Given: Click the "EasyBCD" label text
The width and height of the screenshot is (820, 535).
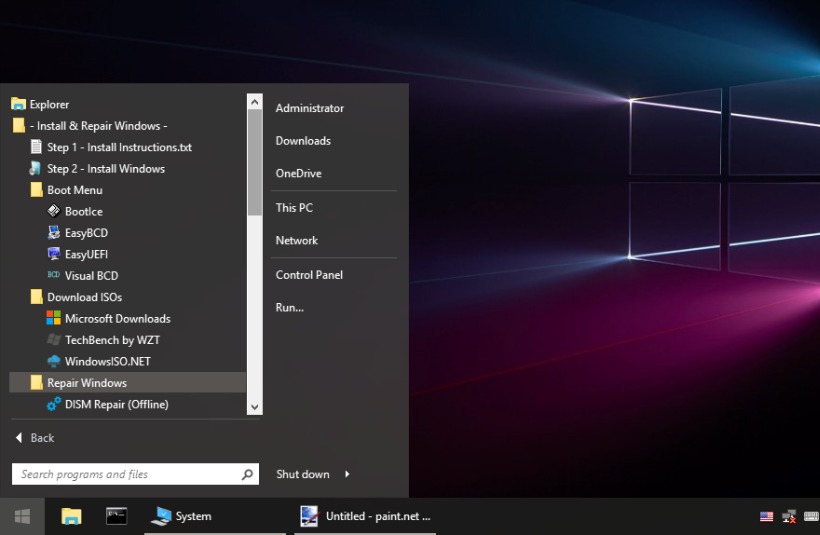Looking at the screenshot, I should (x=86, y=233).
